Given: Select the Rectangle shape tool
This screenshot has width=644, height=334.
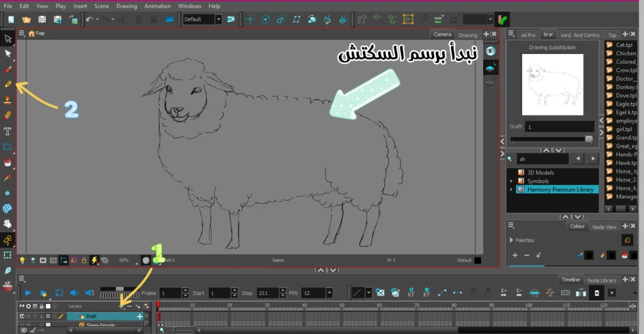Looking at the screenshot, I should tap(8, 147).
